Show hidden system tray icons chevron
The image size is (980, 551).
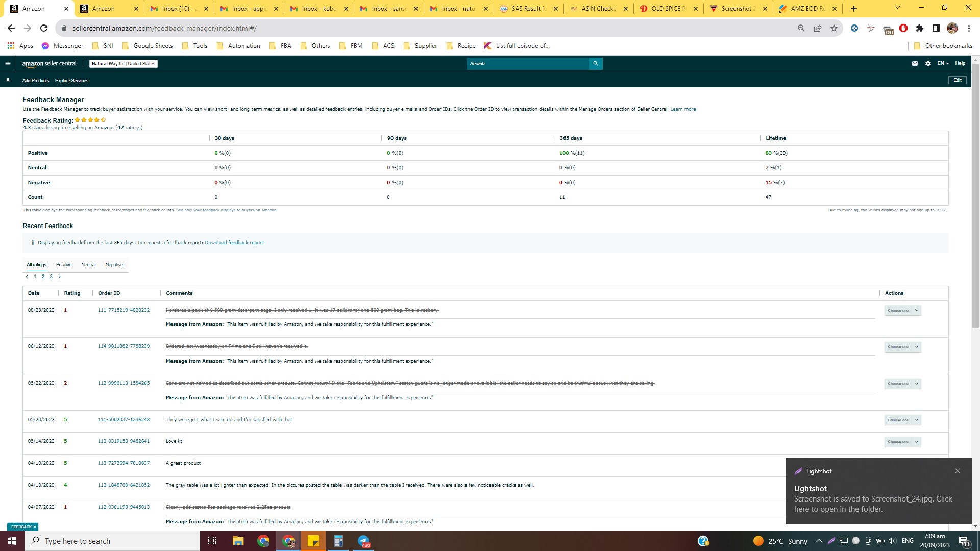coord(819,541)
